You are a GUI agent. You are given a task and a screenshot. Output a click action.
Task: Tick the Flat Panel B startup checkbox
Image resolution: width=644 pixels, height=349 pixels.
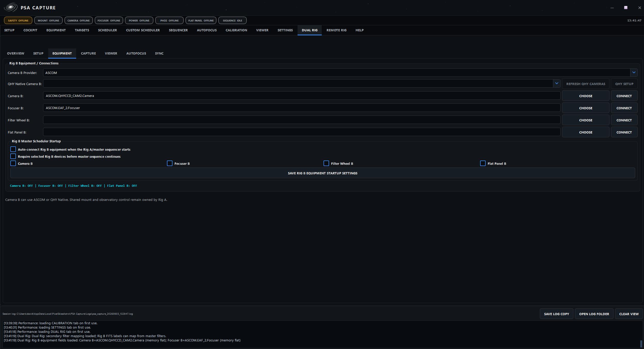click(483, 163)
